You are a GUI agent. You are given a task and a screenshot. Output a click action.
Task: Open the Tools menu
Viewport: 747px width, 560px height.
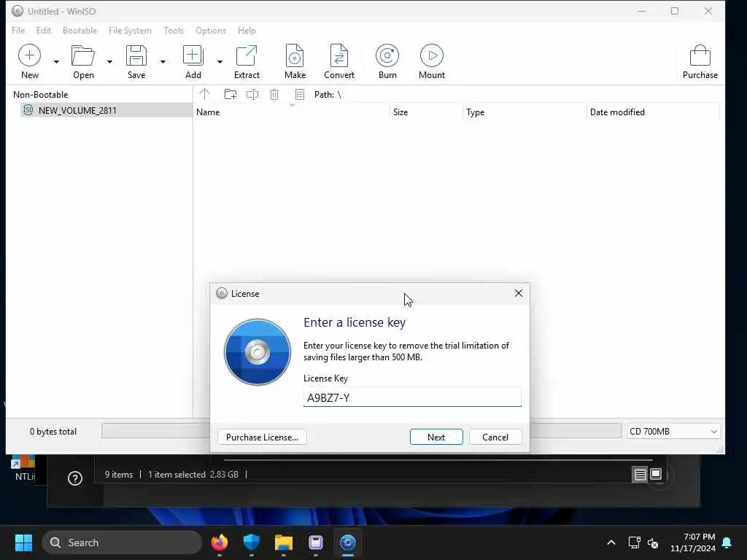174,31
